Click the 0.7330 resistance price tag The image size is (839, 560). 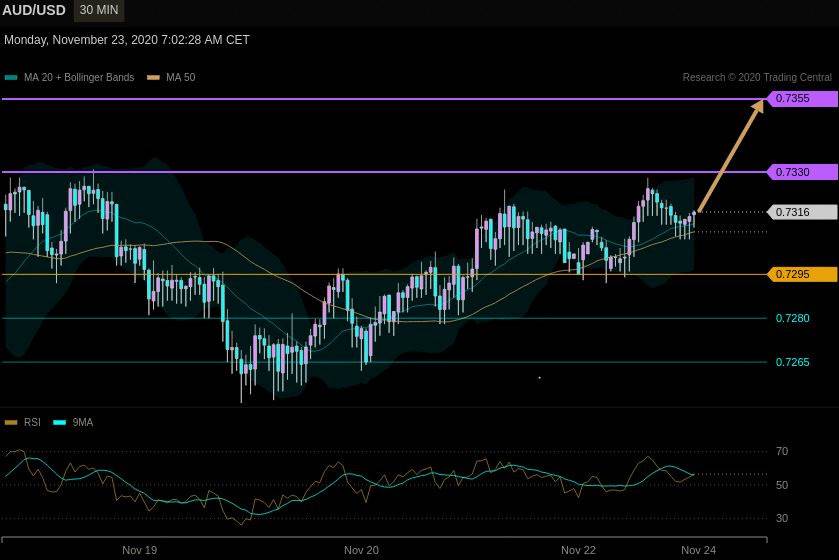(x=802, y=172)
